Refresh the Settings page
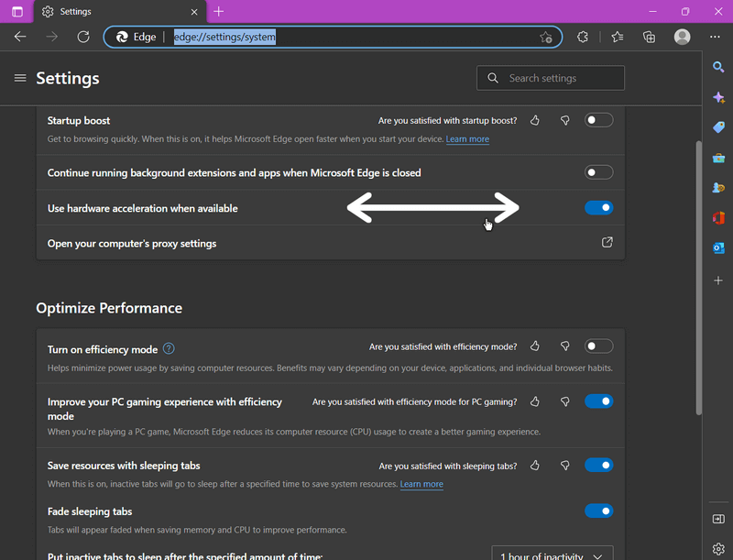733x560 pixels. pos(83,37)
